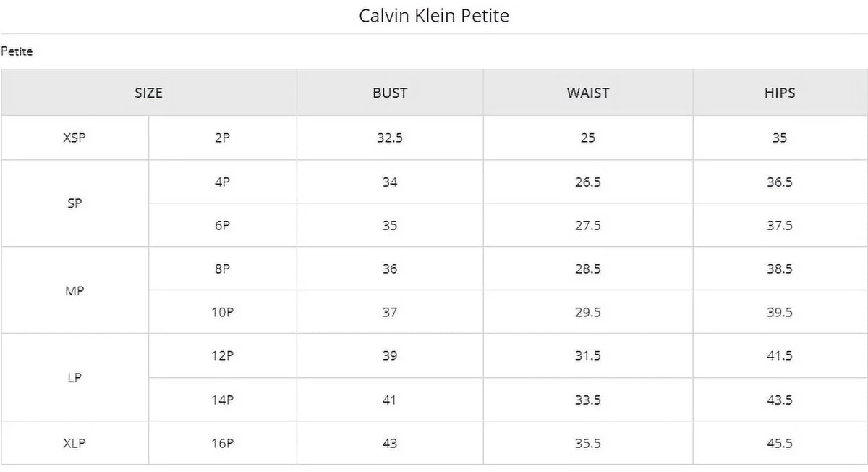The height and width of the screenshot is (472, 868).
Task: Click the WAIST column header
Action: 588,93
